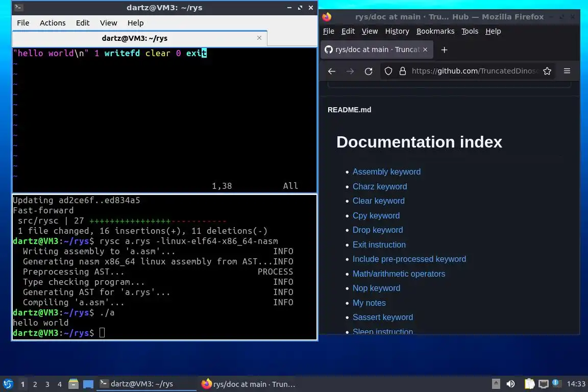Select the dartz@VM3: ~/rys terminal tab
This screenshot has height=392, width=588.
[139, 38]
